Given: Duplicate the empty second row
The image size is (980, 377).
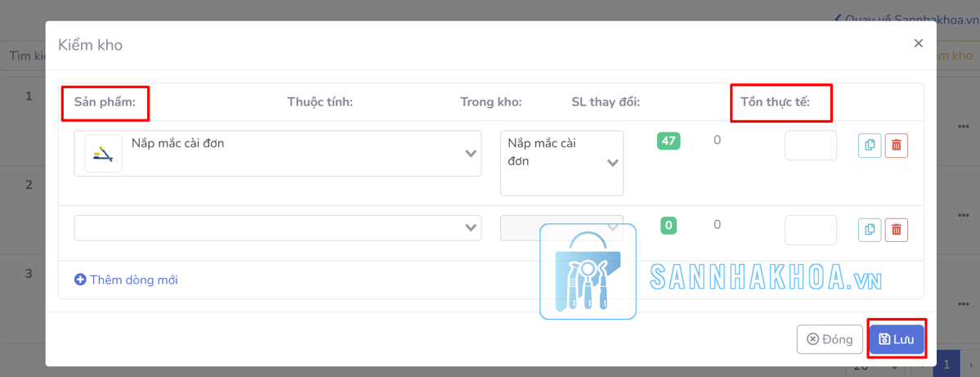Looking at the screenshot, I should point(870,231).
